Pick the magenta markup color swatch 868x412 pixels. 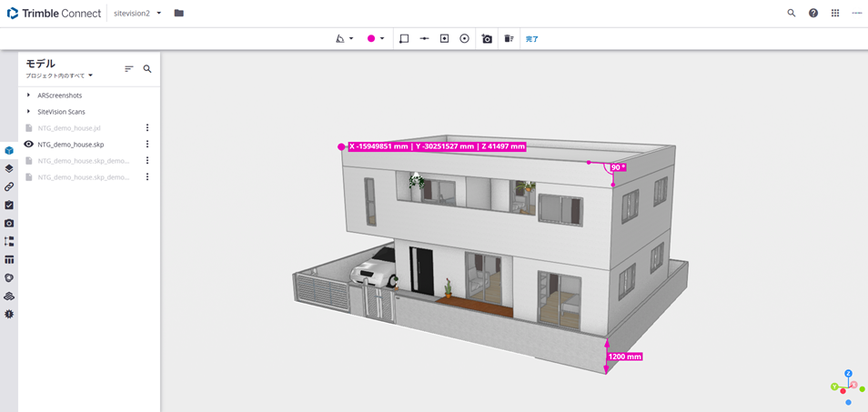[x=371, y=39]
